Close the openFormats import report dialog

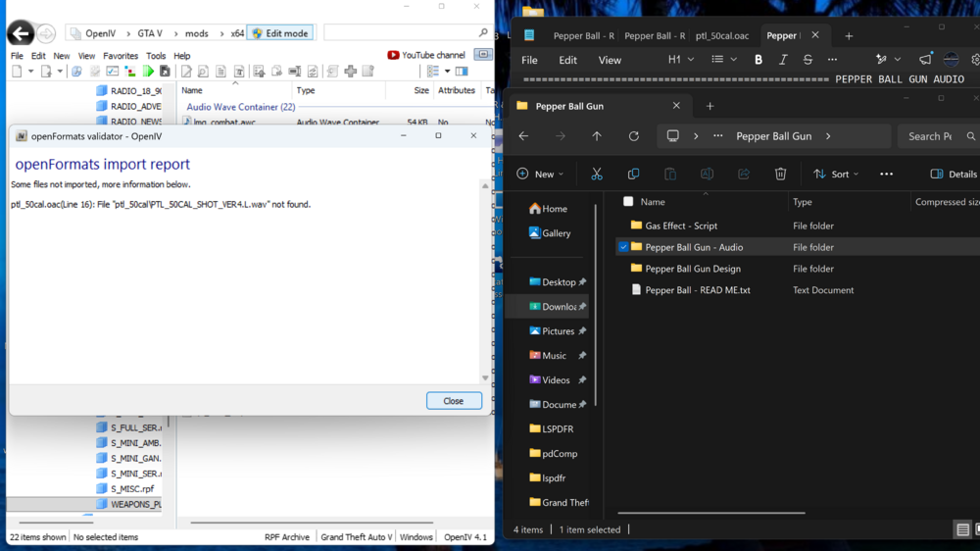click(454, 401)
